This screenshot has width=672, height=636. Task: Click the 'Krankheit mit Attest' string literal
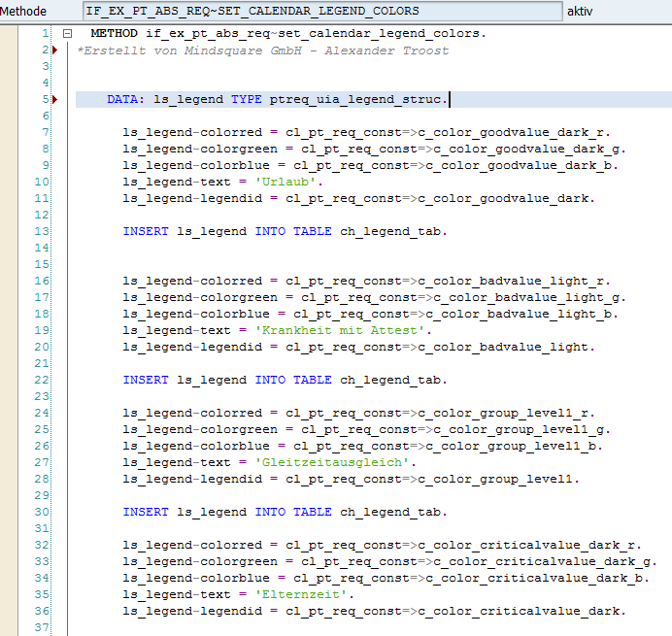point(340,330)
